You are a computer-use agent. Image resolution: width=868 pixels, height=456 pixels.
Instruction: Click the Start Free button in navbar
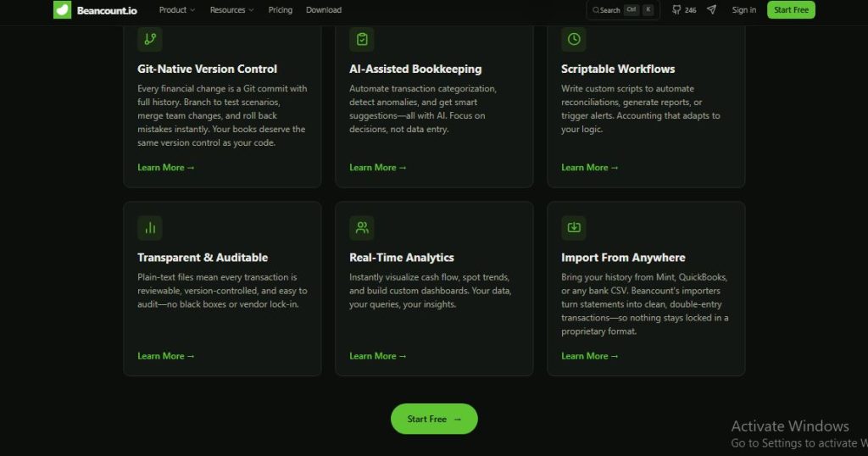(x=791, y=10)
